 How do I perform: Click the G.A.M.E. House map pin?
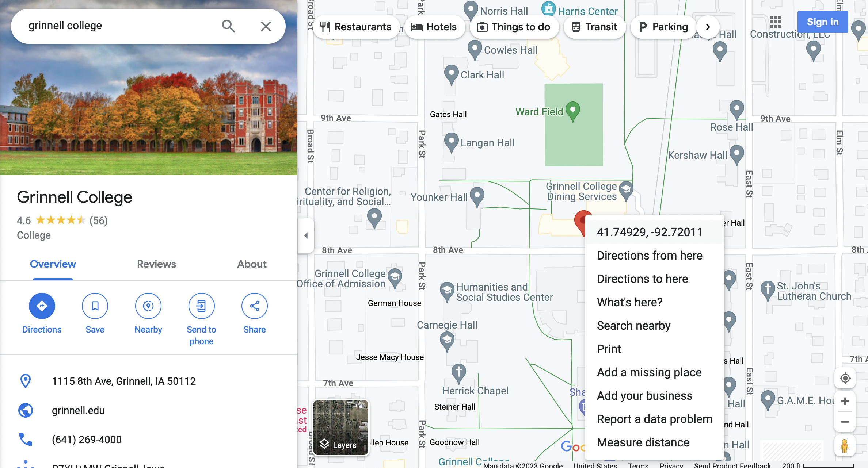[x=768, y=400]
